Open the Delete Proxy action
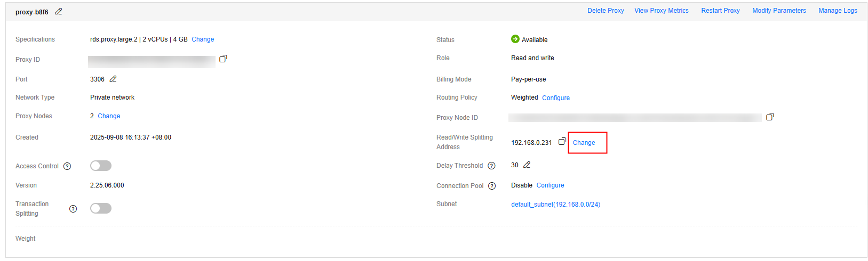The height and width of the screenshot is (261, 868). pyautogui.click(x=606, y=11)
